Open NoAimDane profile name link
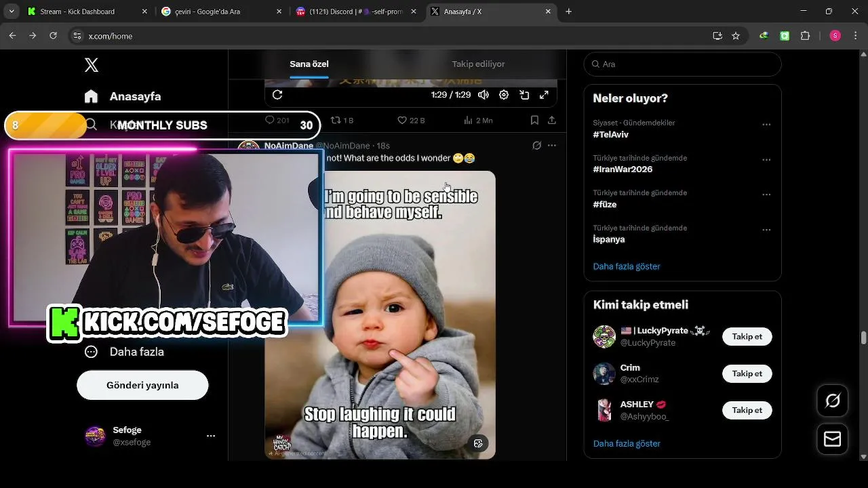 (289, 146)
